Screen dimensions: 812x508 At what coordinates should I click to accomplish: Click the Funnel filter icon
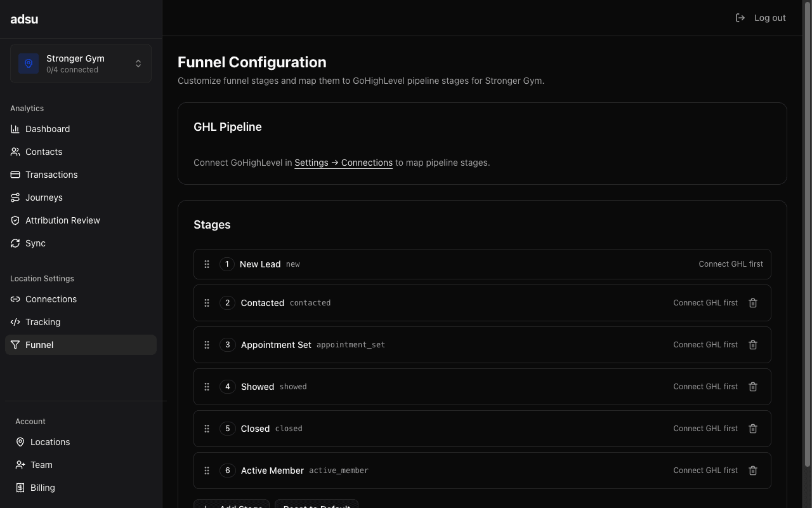[15, 345]
